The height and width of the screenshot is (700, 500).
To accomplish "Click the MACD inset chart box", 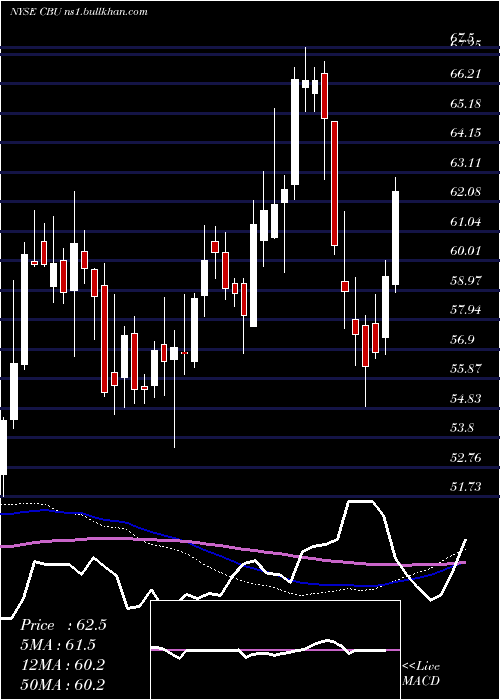I will click(x=275, y=650).
